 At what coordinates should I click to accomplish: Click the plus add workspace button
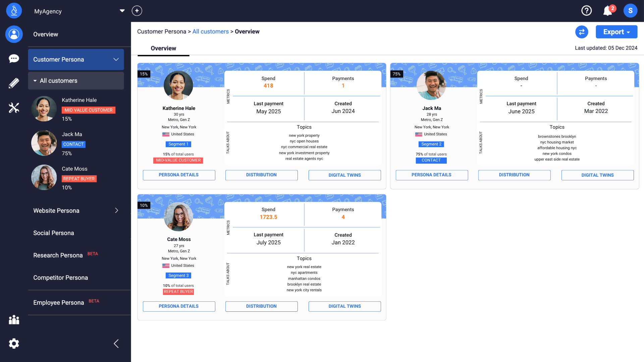pyautogui.click(x=137, y=11)
